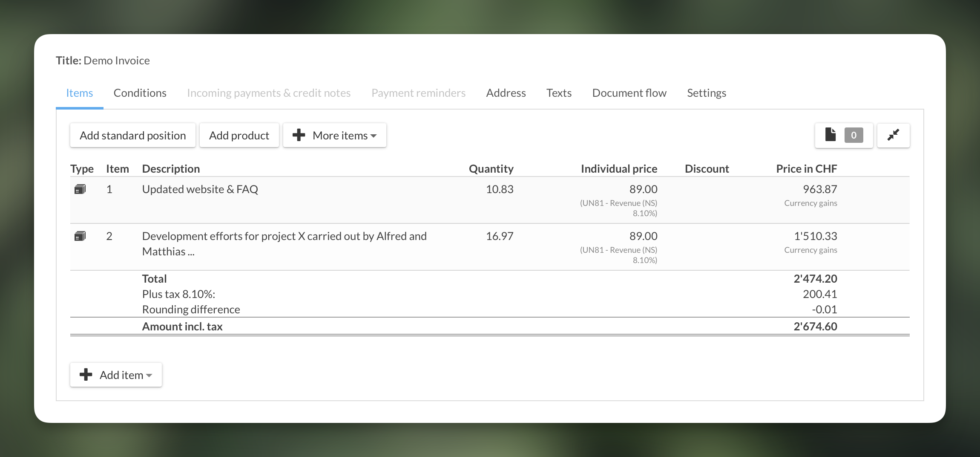Screen dimensions: 980x457
Task: Click the gray 0 counter badge
Action: (854, 135)
